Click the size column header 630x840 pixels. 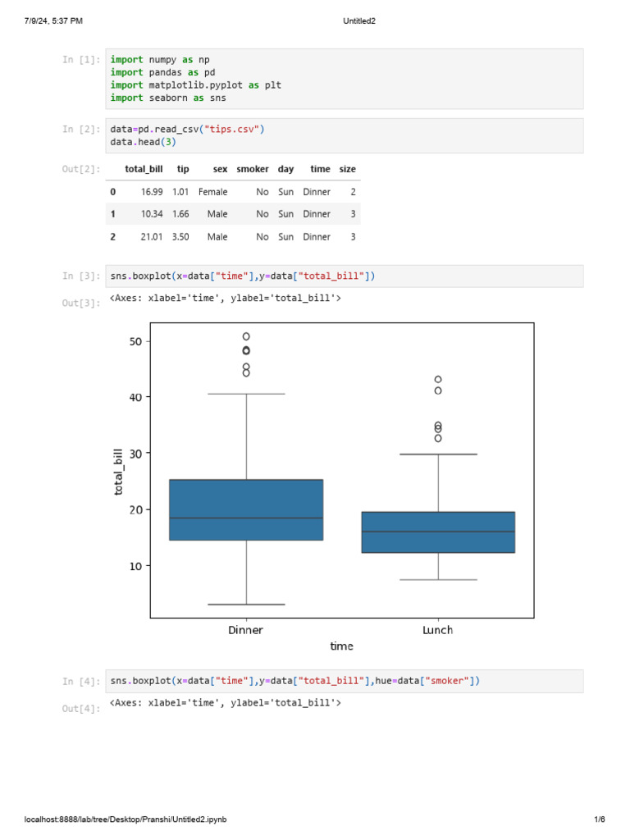point(348,169)
